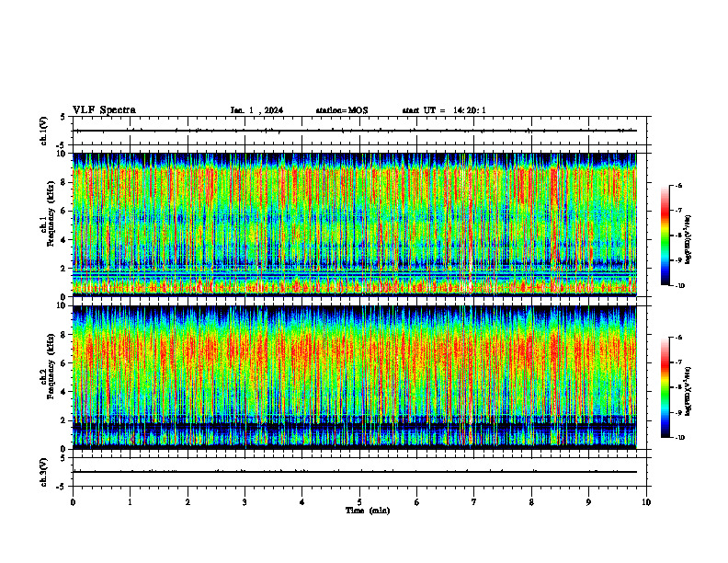Click the "station=MOS" header label
The height and width of the screenshot is (563, 728).
342,110
